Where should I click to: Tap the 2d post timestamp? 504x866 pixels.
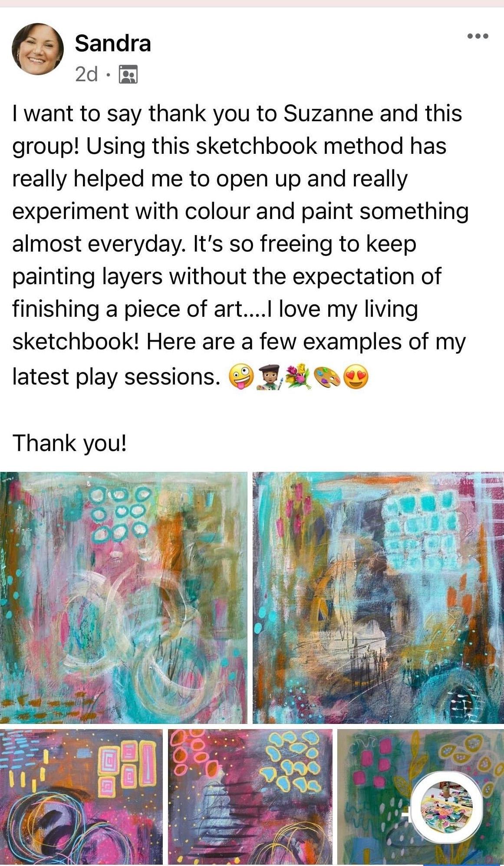click(86, 74)
